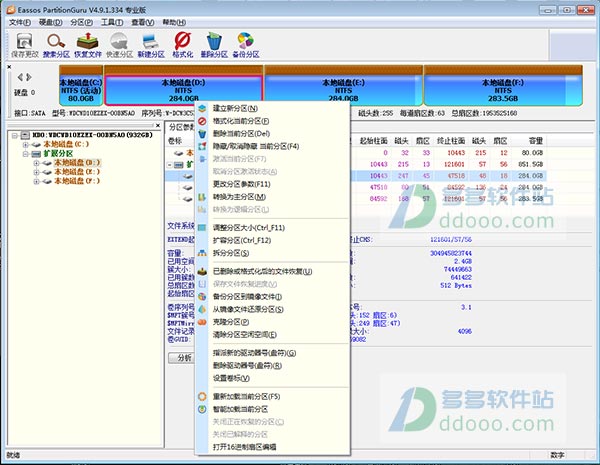Viewport: 600px width, 465px height.
Task: Go to previous disk with left arrow
Action: tap(20, 77)
